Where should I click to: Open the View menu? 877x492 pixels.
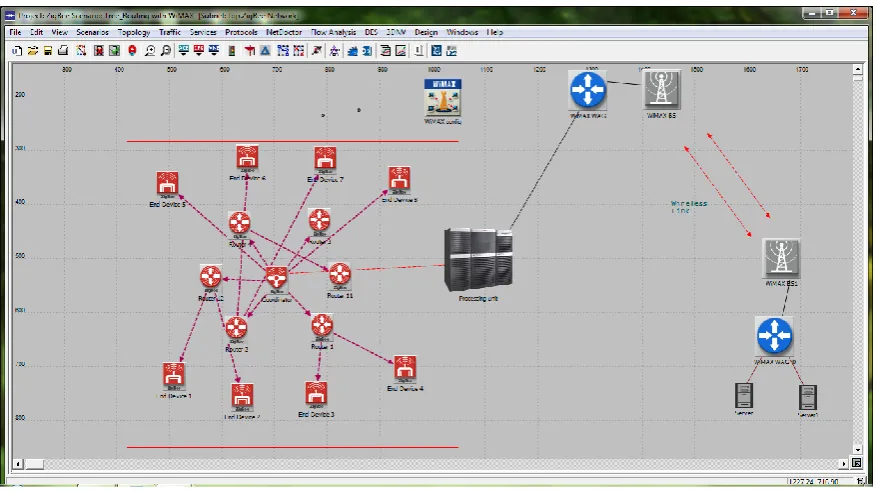coord(59,32)
